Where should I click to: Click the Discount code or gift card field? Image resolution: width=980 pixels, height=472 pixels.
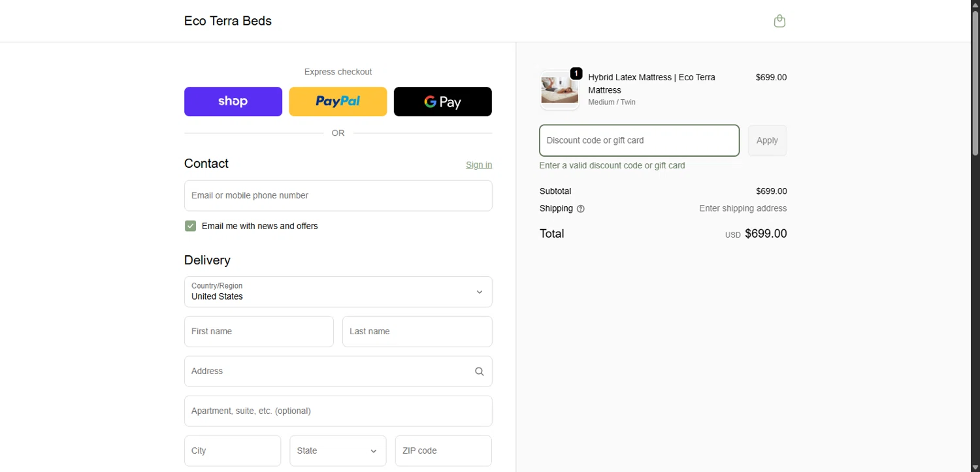pyautogui.click(x=639, y=140)
